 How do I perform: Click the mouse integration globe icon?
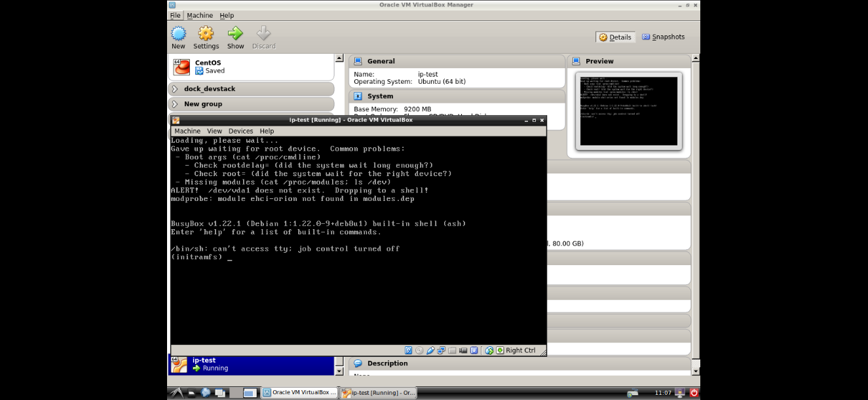click(x=489, y=350)
